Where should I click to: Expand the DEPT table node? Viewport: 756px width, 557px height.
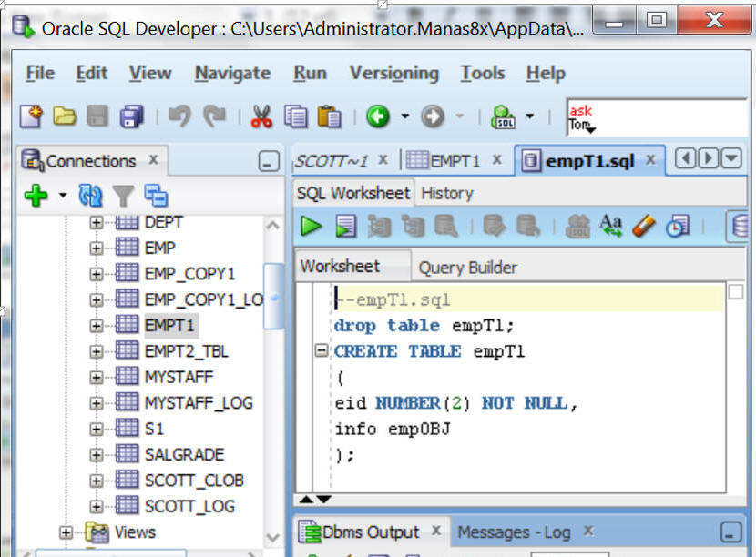pyautogui.click(x=97, y=222)
